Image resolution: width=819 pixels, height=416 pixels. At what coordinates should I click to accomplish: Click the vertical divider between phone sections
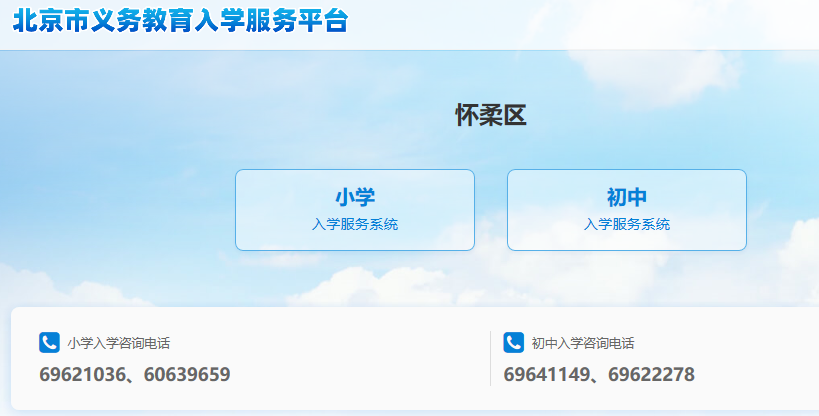coord(490,358)
